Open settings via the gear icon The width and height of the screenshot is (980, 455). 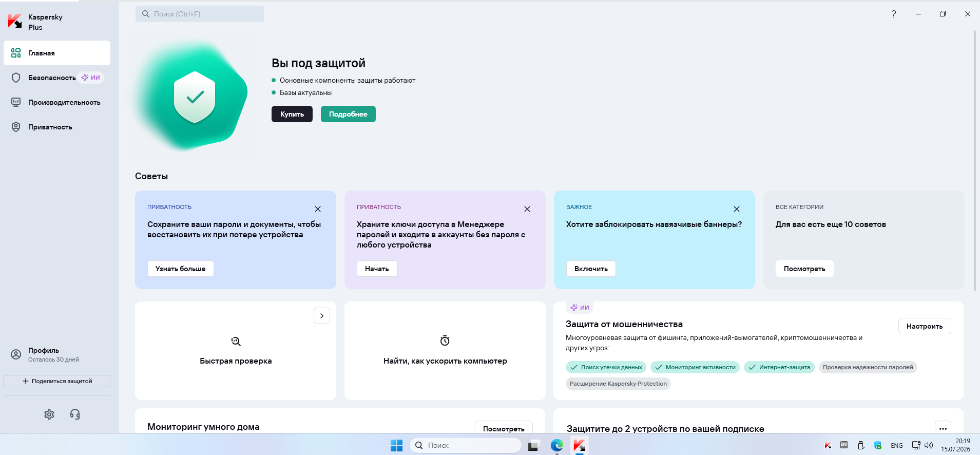coord(49,414)
